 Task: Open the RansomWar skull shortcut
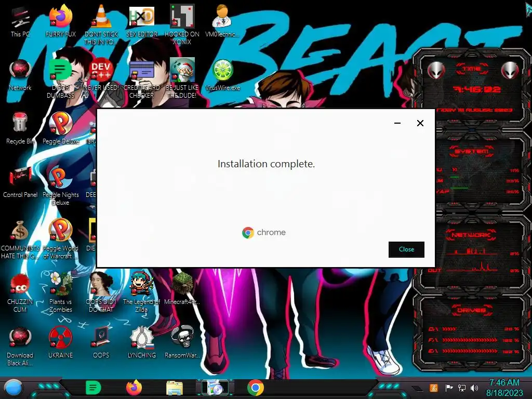coord(182,343)
